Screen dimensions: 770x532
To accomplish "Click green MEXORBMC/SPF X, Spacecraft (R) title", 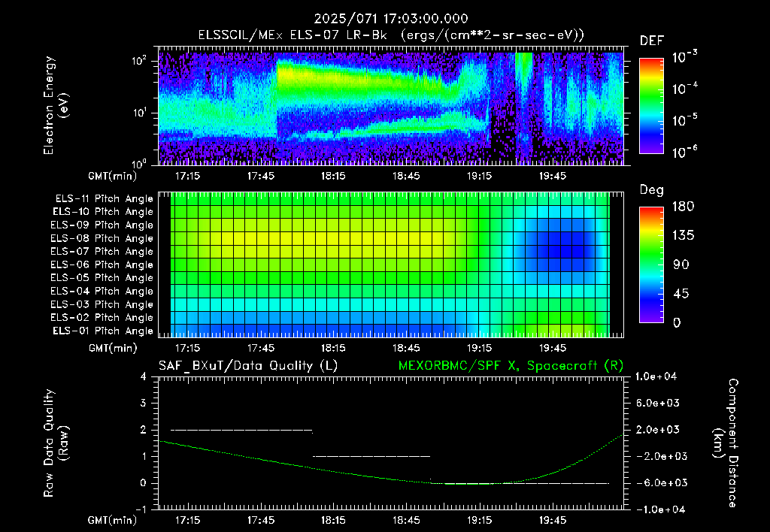I will [x=511, y=366].
